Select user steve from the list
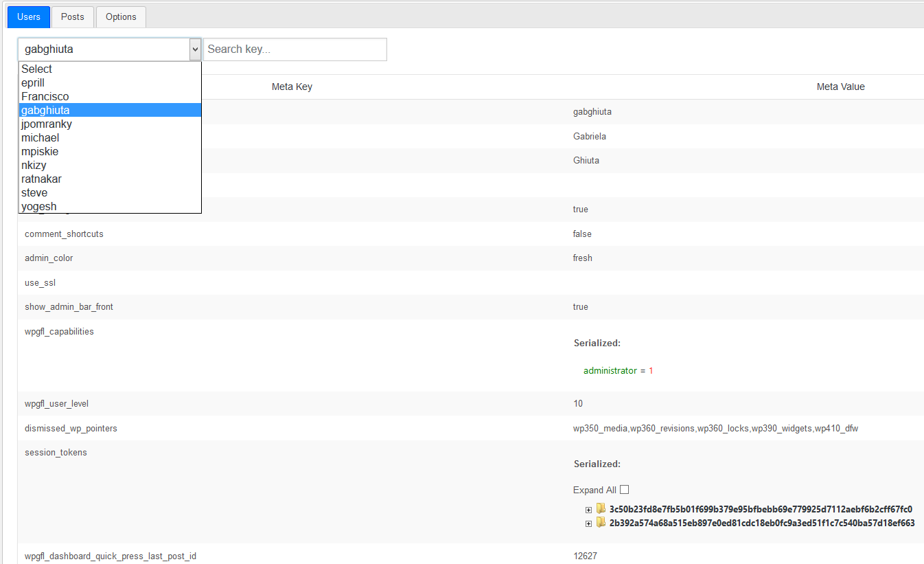Image resolution: width=924 pixels, height=564 pixels. (110, 192)
